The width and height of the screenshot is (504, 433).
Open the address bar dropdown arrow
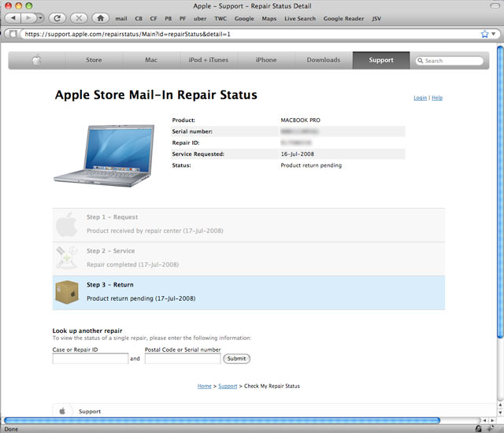(x=494, y=34)
